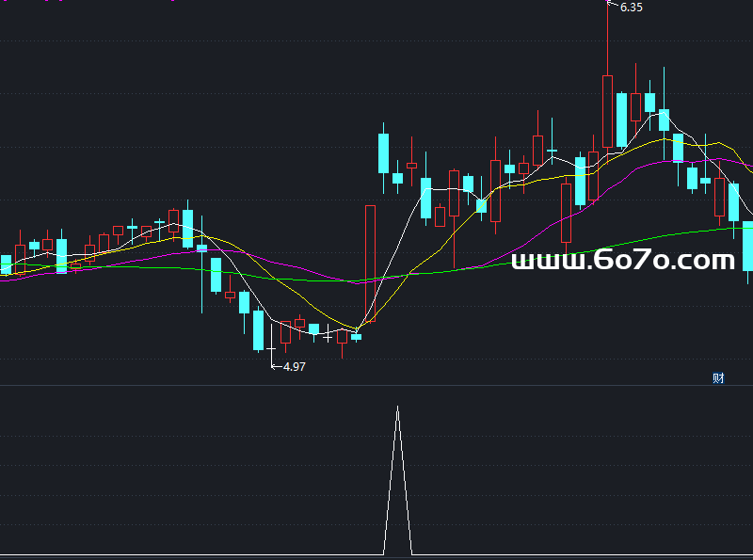
Task: Click the cyan candle at the 4.97 low
Action: [x=258, y=329]
